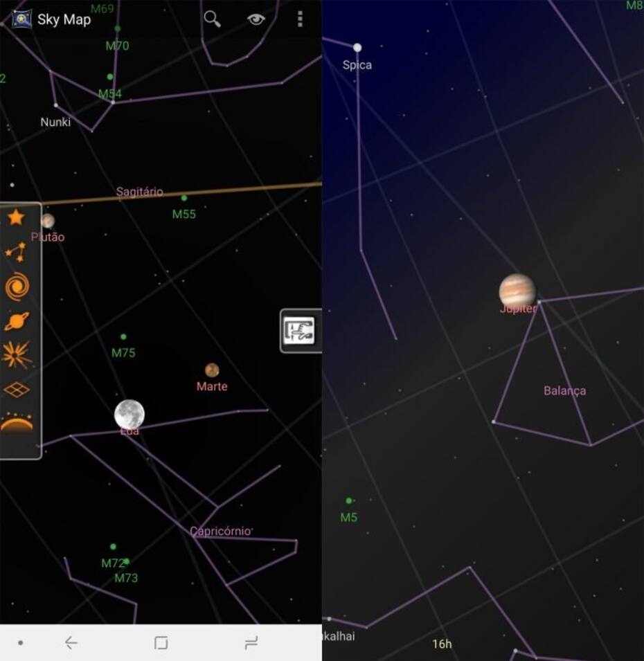Tap the Android back navigation arrow
644x661 pixels.
(x=71, y=643)
